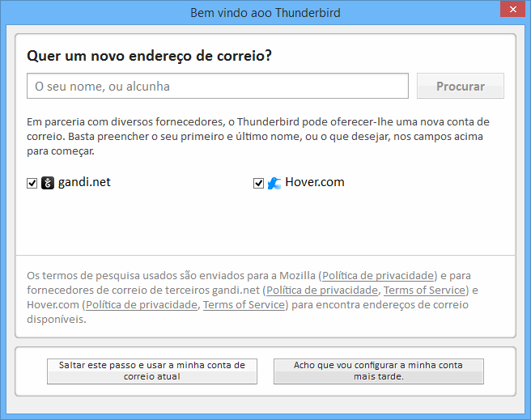Choose "Saltar este passo e usar a minha conta"
The image size is (531, 420).
coord(152,371)
